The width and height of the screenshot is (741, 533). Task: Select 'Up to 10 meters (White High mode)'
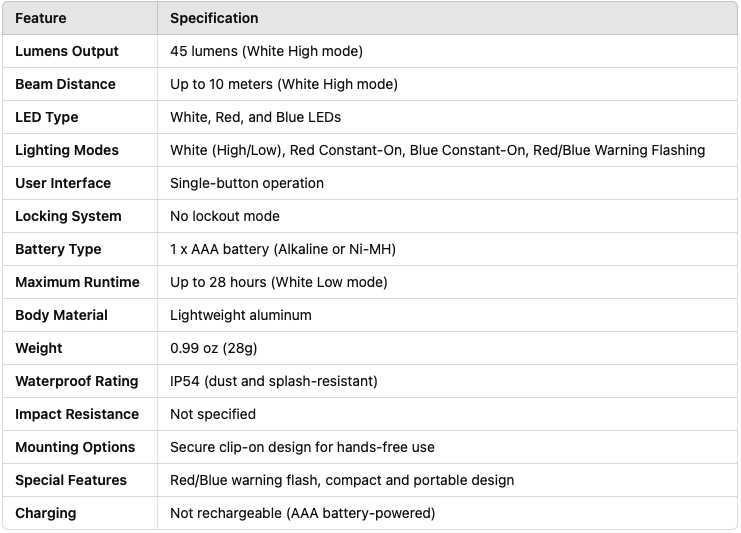point(284,84)
